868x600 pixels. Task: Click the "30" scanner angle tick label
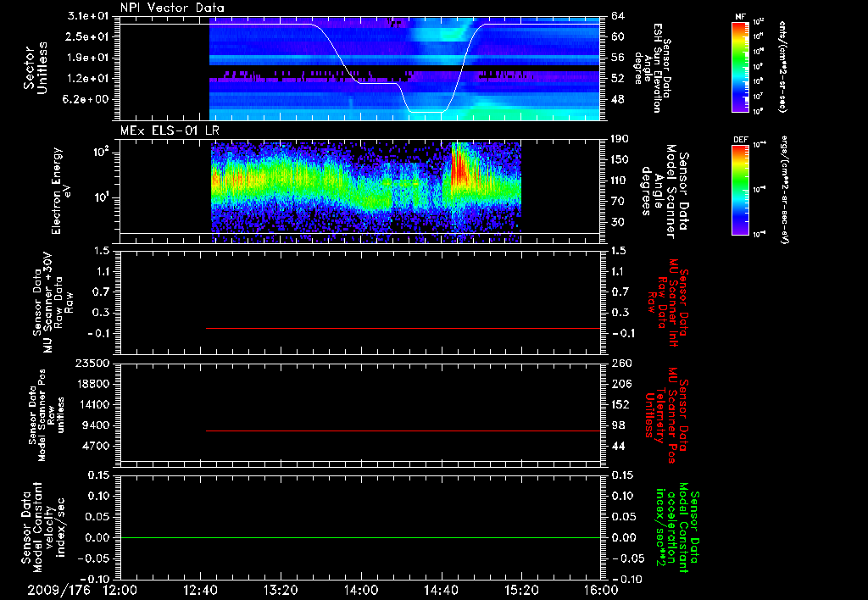pos(618,222)
